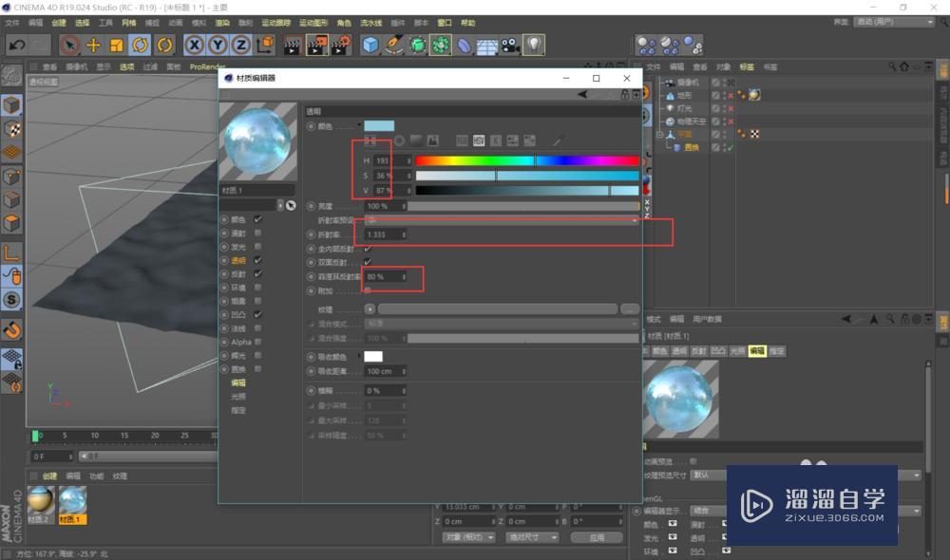950x560 pixels.
Task: Expand the transparency 颜色 triangle
Action: point(359,125)
